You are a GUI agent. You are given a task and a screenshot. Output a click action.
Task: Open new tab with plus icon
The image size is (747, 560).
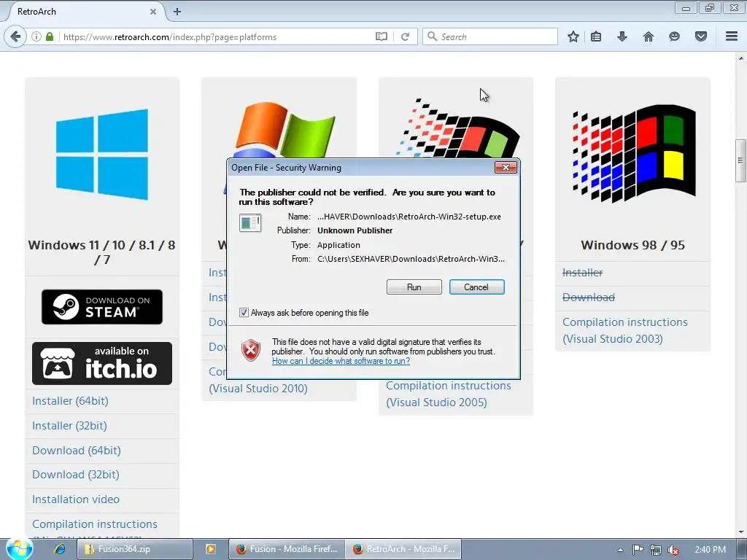177,12
